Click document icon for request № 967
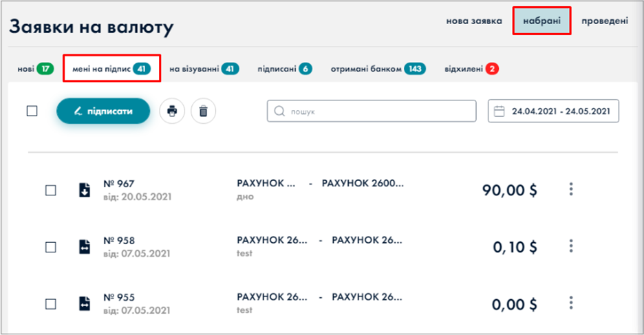This screenshot has width=644, height=335. (84, 190)
